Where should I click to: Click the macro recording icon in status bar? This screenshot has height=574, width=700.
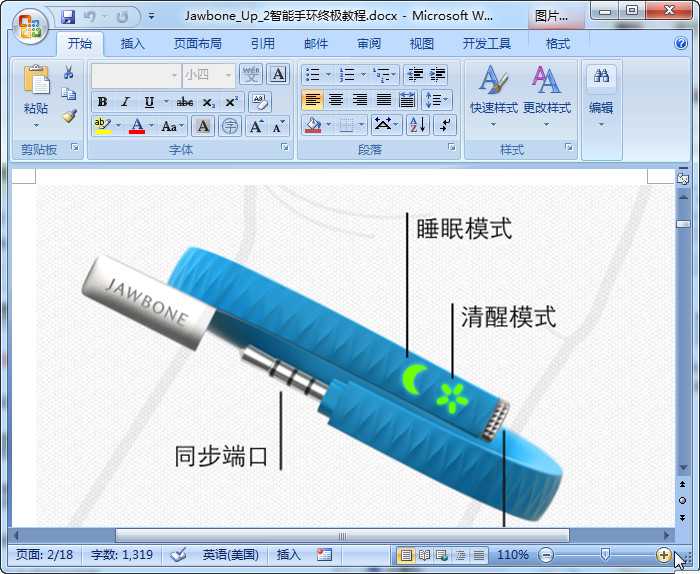point(325,555)
